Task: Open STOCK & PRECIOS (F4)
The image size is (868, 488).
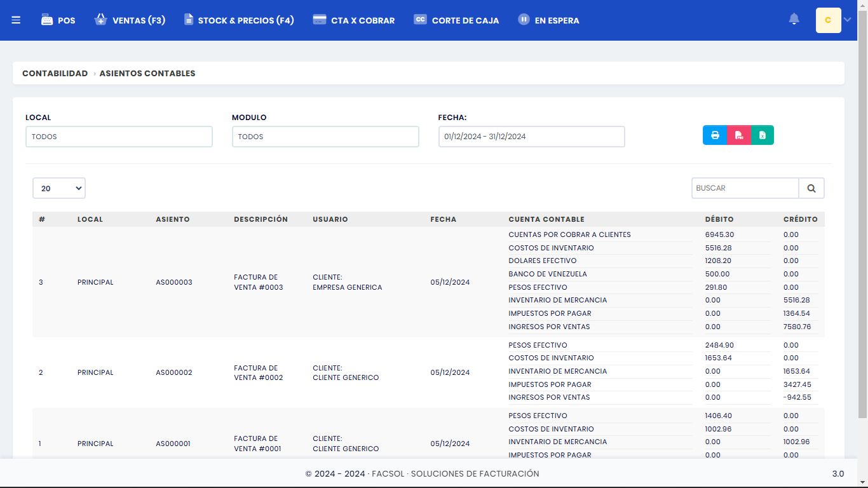Action: coord(239,20)
